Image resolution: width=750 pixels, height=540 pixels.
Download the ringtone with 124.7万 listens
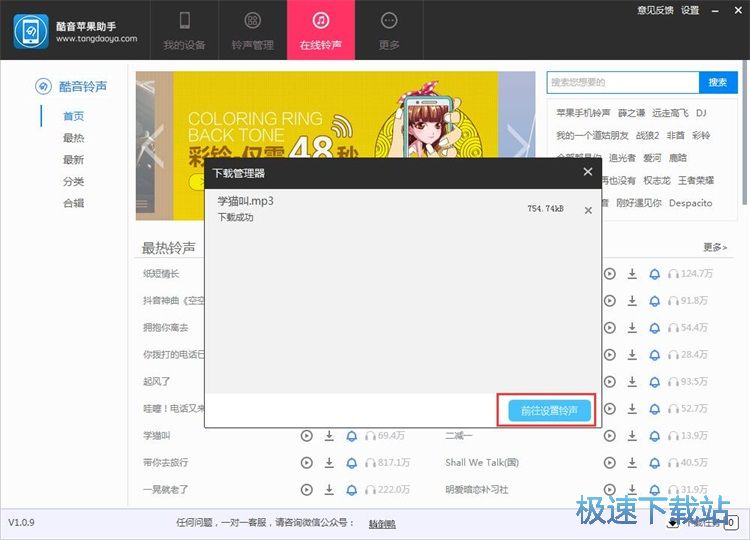coord(632,274)
